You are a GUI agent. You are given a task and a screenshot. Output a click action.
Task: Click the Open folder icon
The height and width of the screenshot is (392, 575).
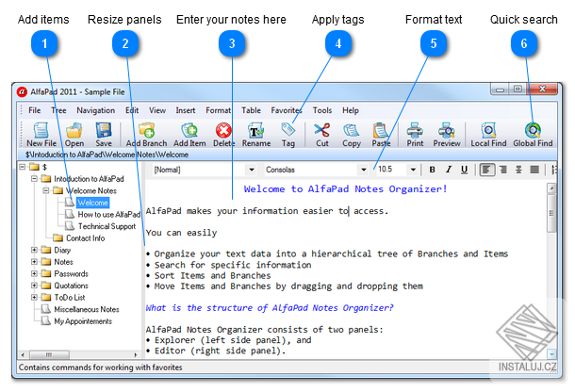pos(74,130)
